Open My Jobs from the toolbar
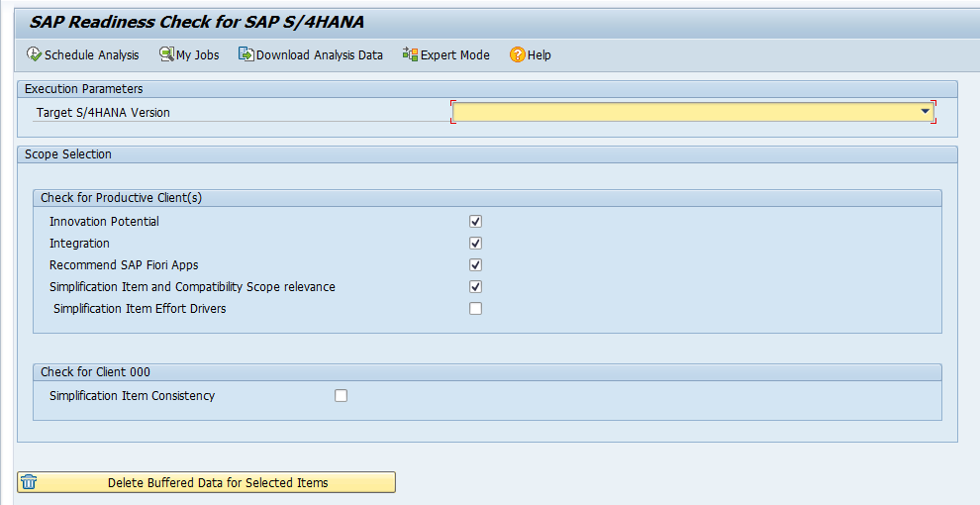This screenshot has width=980, height=505. [x=189, y=54]
